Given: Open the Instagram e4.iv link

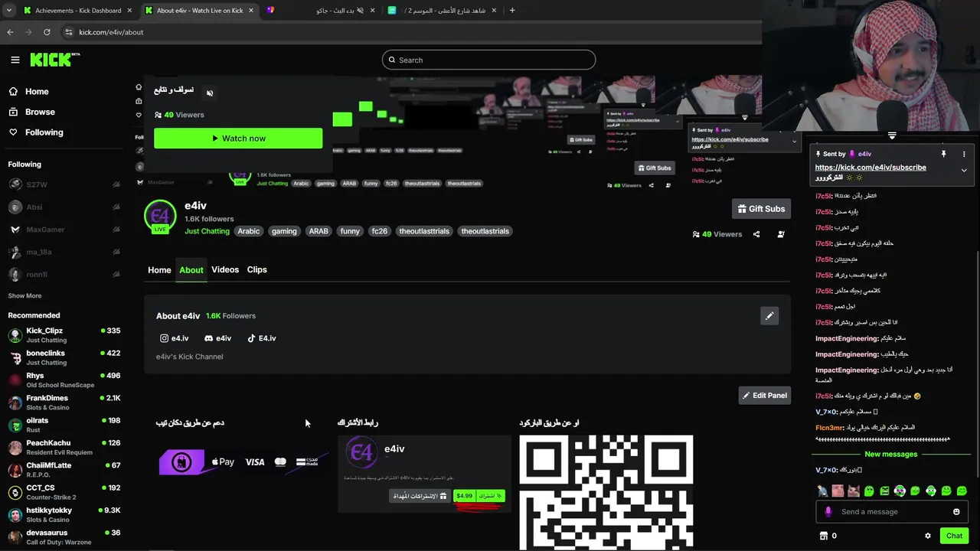Looking at the screenshot, I should click(x=175, y=338).
